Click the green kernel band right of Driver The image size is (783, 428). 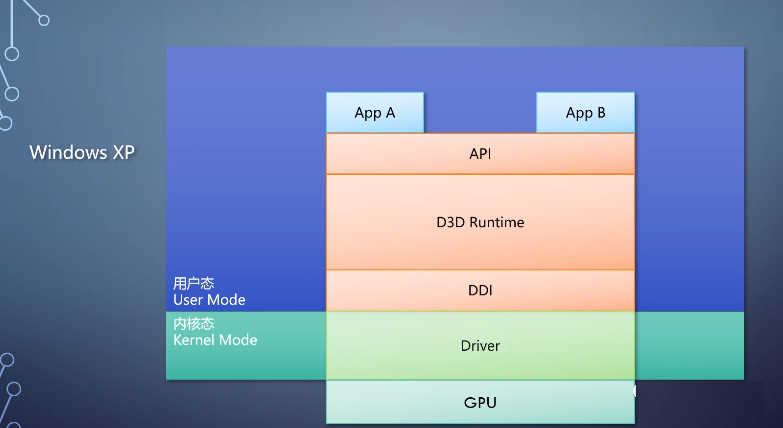click(x=688, y=345)
